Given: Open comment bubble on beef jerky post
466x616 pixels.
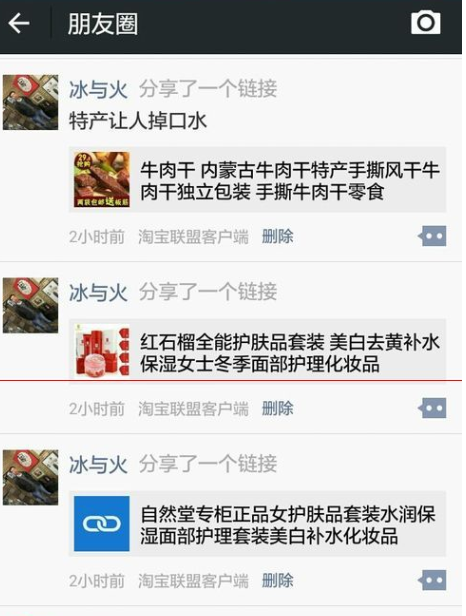Looking at the screenshot, I should (432, 236).
